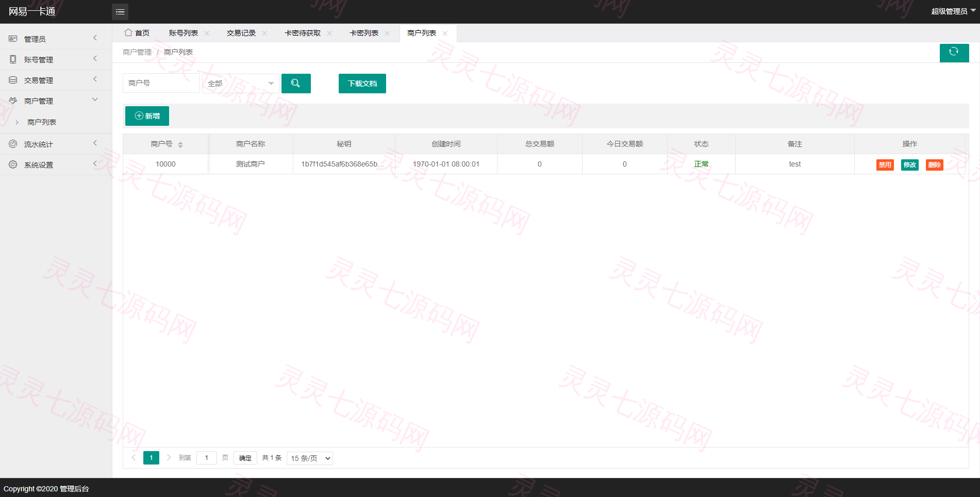Click the magnifier search button

click(296, 83)
